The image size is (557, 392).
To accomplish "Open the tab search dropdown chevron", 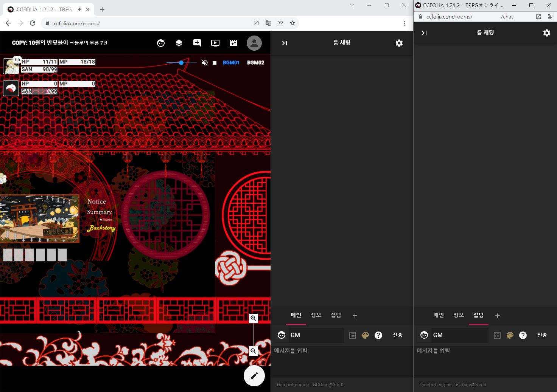I will click(x=352, y=5).
